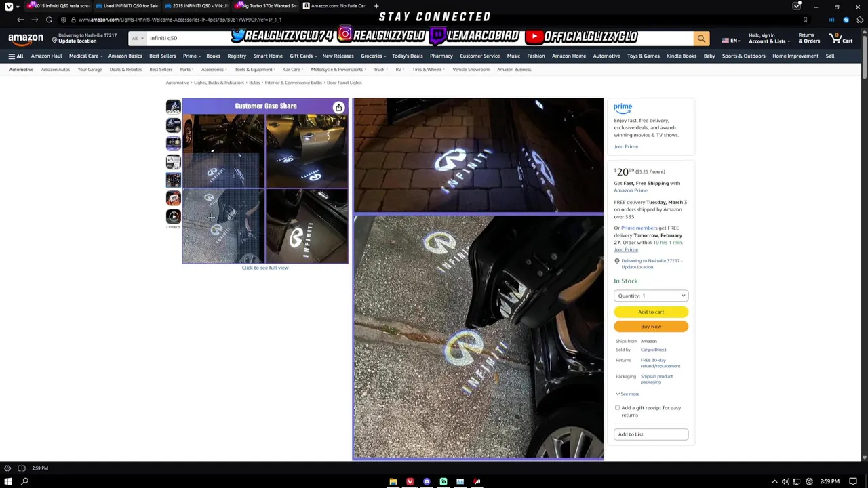Click the taskbar settings gear icon
Viewport: 868px width, 488px height.
pyautogui.click(x=809, y=481)
